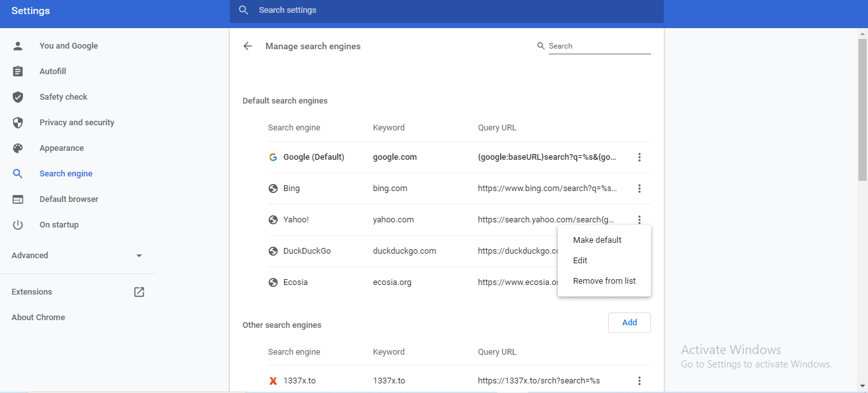868x393 pixels.
Task: Click the Bing query URL text
Action: click(x=548, y=189)
